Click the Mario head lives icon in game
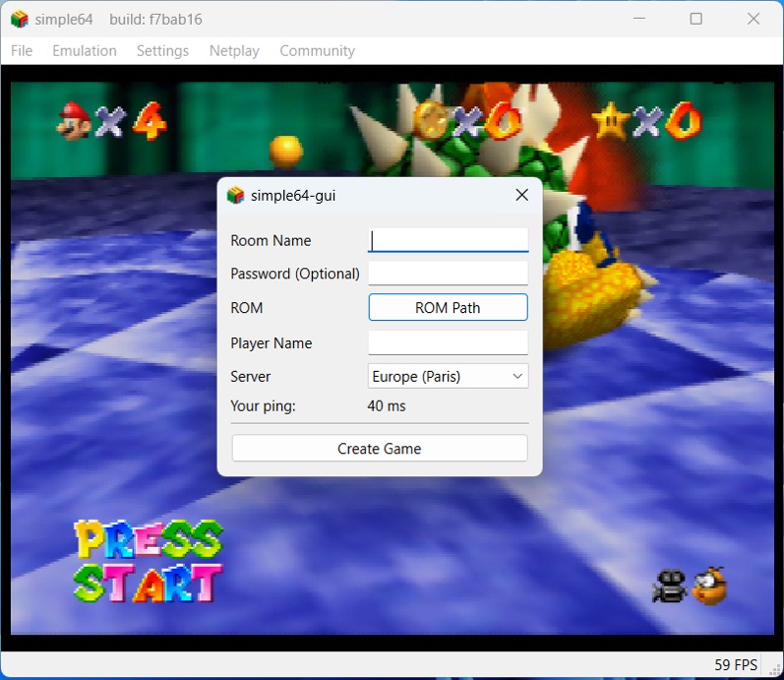The image size is (784, 680). pyautogui.click(x=74, y=121)
